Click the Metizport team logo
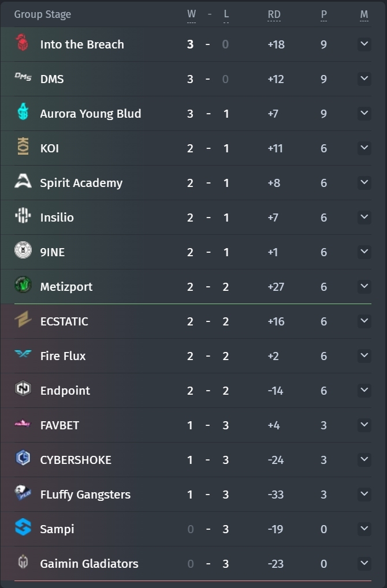The width and height of the screenshot is (387, 588). pos(23,284)
